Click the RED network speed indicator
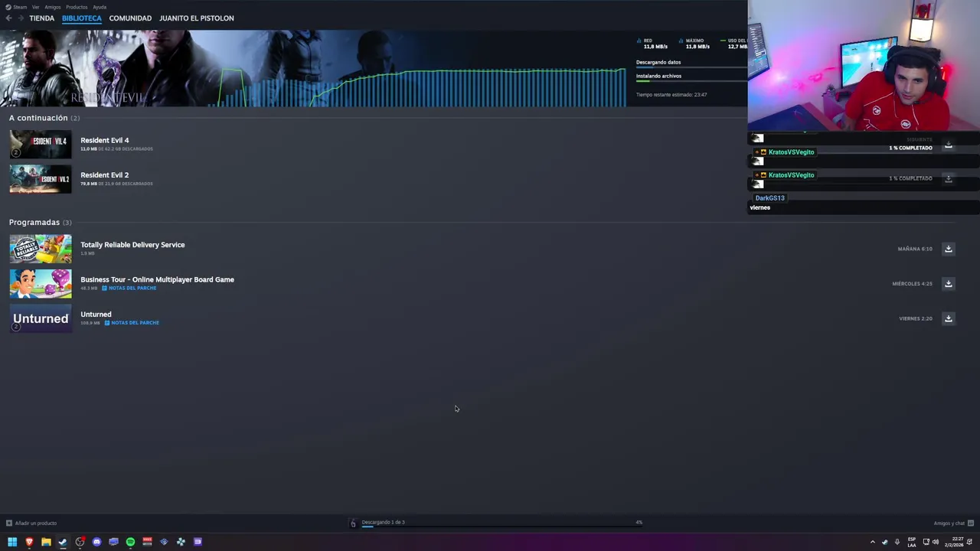The height and width of the screenshot is (551, 980). (x=652, y=44)
